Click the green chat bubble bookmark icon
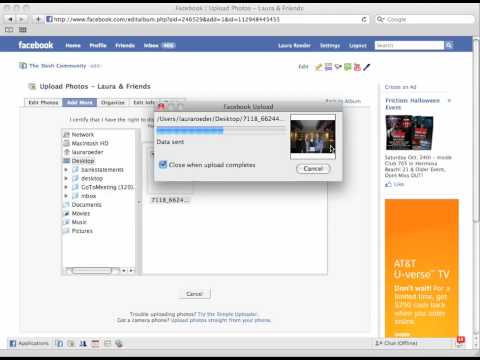The image size is (480, 360). (348, 67)
